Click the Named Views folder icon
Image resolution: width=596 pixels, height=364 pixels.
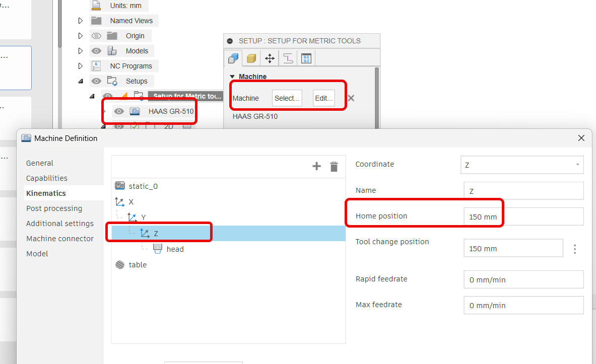[x=96, y=21]
